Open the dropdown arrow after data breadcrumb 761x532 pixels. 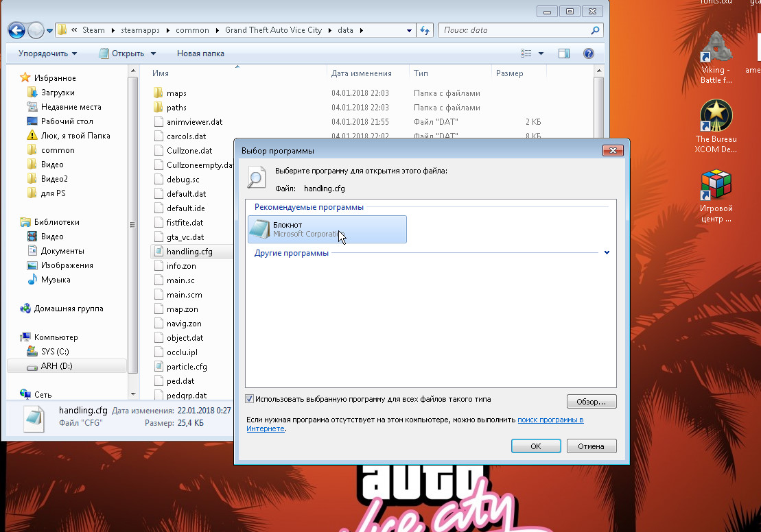[x=361, y=30]
